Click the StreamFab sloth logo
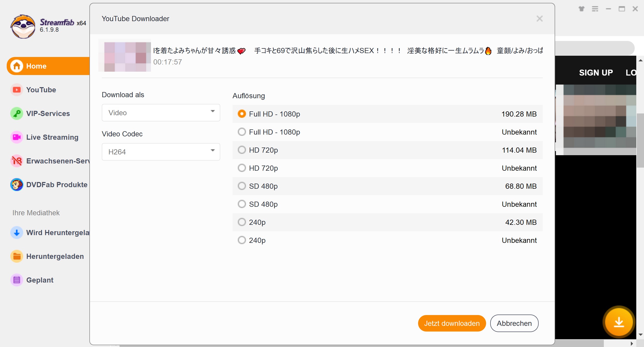Viewport: 644px width, 347px height. point(23,26)
